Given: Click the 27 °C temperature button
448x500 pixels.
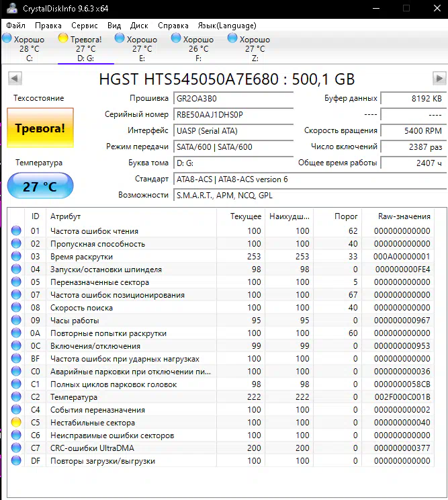Looking at the screenshot, I should 40,186.
